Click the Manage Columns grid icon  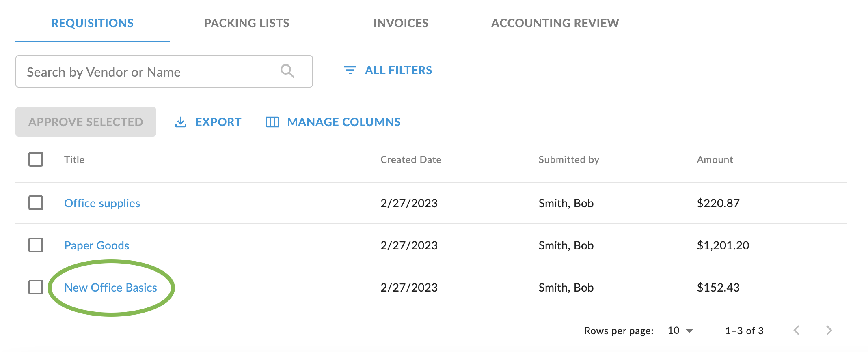(272, 122)
